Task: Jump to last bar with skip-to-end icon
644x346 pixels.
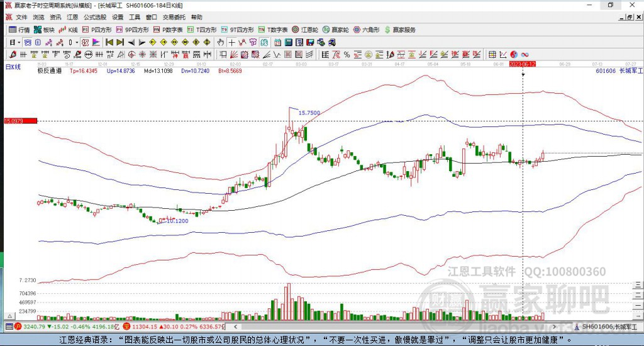Action: point(120,42)
